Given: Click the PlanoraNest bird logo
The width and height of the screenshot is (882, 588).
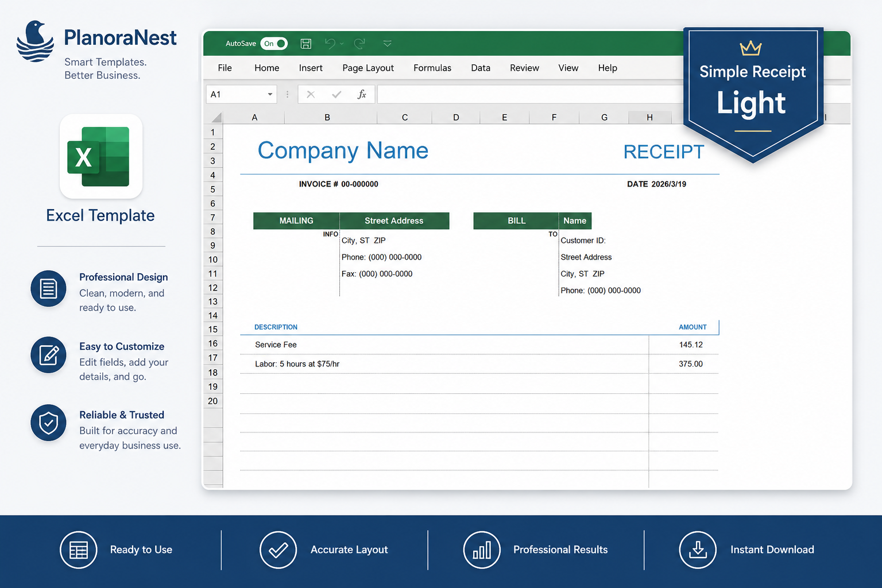Looking at the screenshot, I should point(36,41).
